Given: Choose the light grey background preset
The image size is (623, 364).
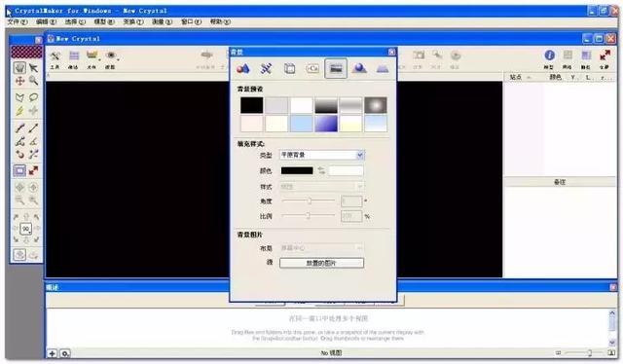Looking at the screenshot, I should click(x=276, y=105).
